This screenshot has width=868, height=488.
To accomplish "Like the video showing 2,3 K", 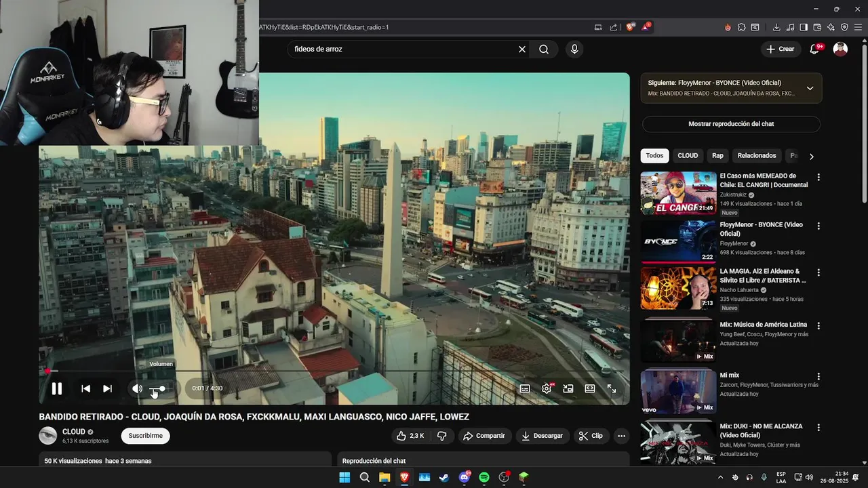I will [x=411, y=436].
